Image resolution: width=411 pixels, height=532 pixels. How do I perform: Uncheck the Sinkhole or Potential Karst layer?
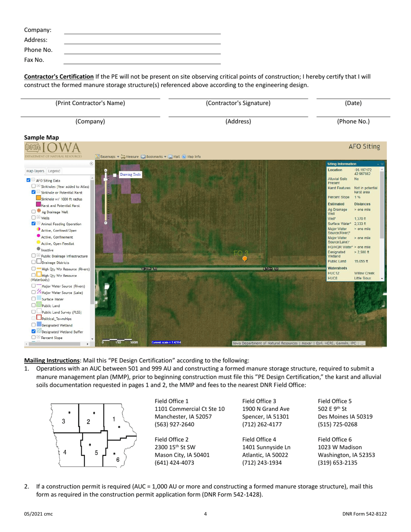coord(33,192)
